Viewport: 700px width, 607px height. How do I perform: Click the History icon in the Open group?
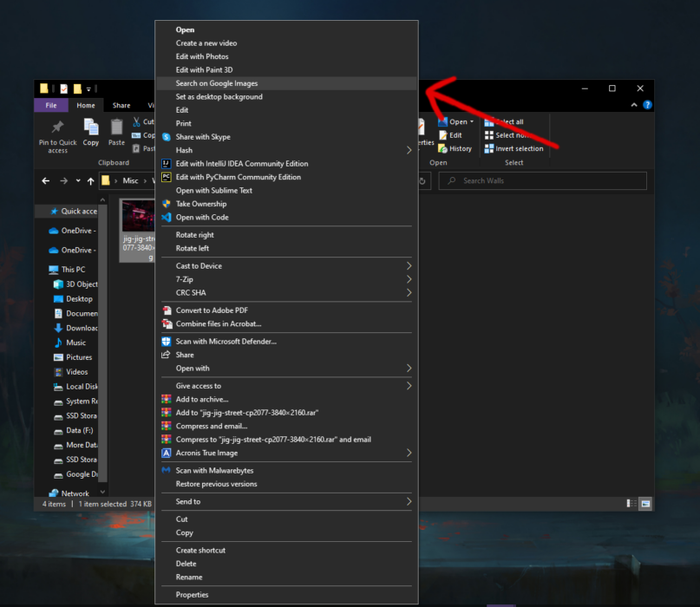443,148
